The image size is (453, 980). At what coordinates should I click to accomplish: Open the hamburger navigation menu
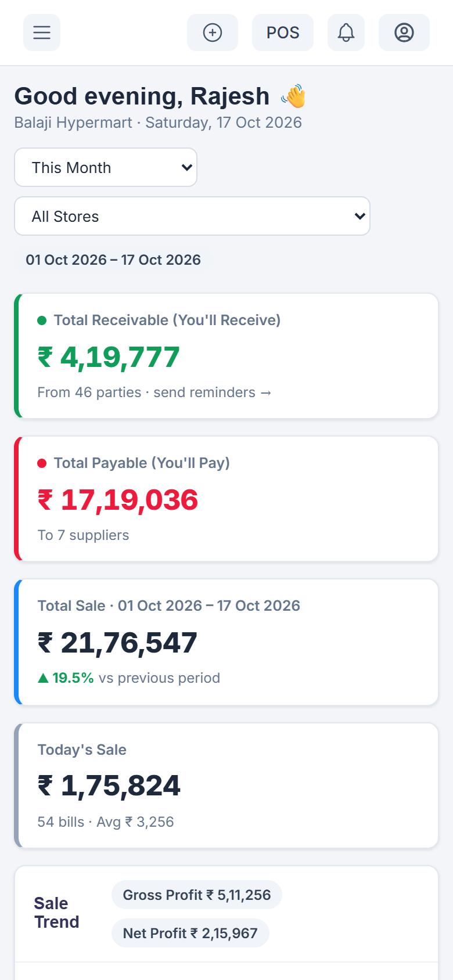tap(42, 33)
